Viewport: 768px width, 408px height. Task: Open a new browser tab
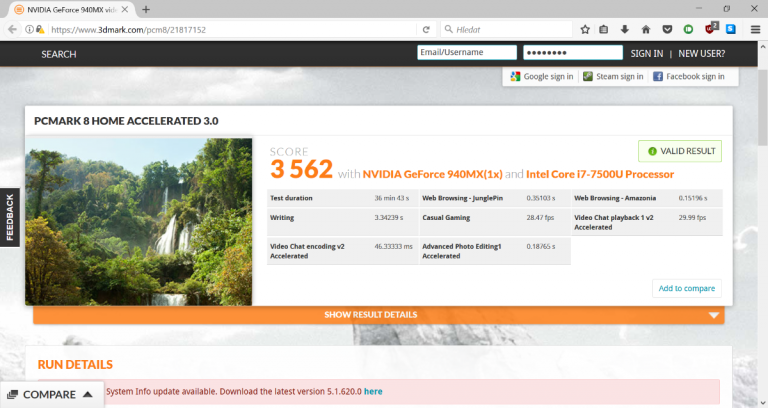click(146, 9)
